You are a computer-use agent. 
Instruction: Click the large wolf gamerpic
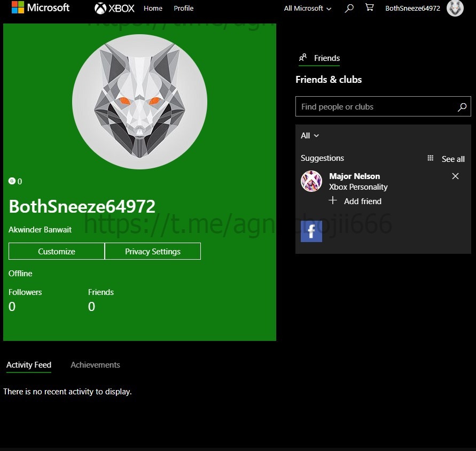pos(139,102)
